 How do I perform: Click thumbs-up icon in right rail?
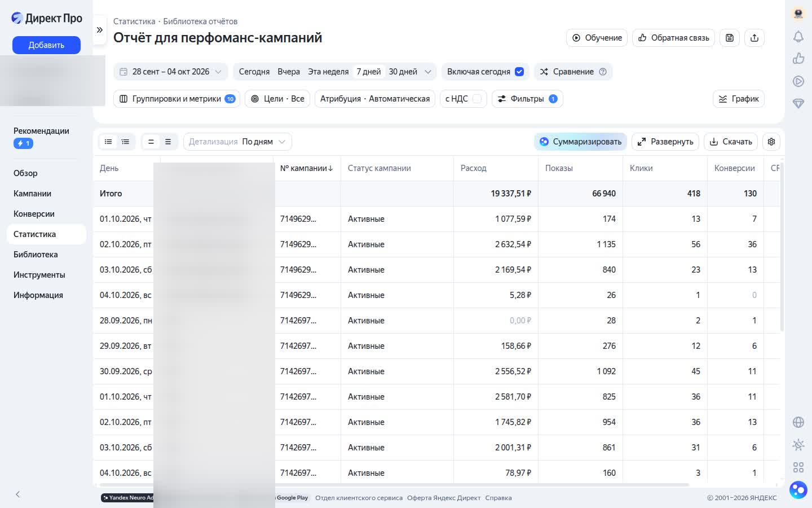[x=798, y=59]
